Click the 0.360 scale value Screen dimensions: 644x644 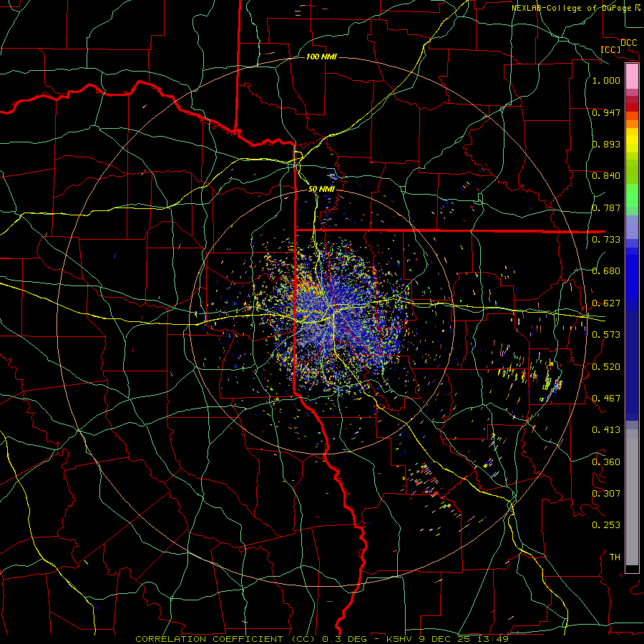pyautogui.click(x=606, y=462)
